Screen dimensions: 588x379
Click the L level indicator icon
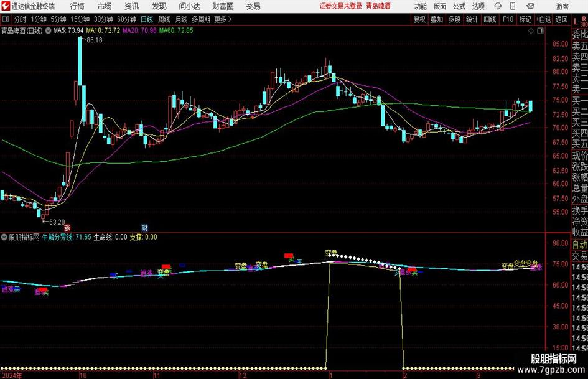(576, 22)
